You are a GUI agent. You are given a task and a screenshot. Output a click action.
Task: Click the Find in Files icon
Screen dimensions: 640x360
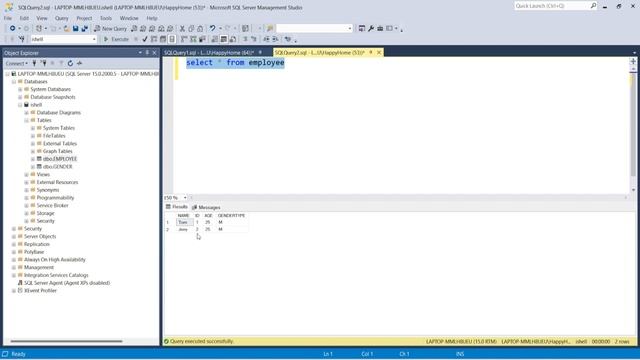pos(270,29)
